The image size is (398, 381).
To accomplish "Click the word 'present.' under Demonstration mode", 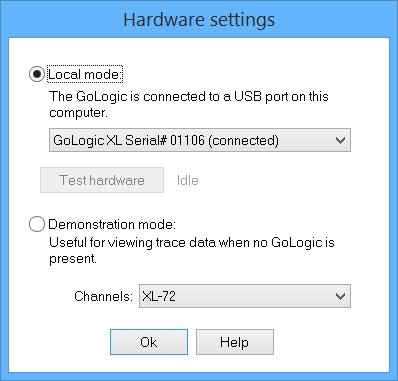I will pyautogui.click(x=73, y=259).
